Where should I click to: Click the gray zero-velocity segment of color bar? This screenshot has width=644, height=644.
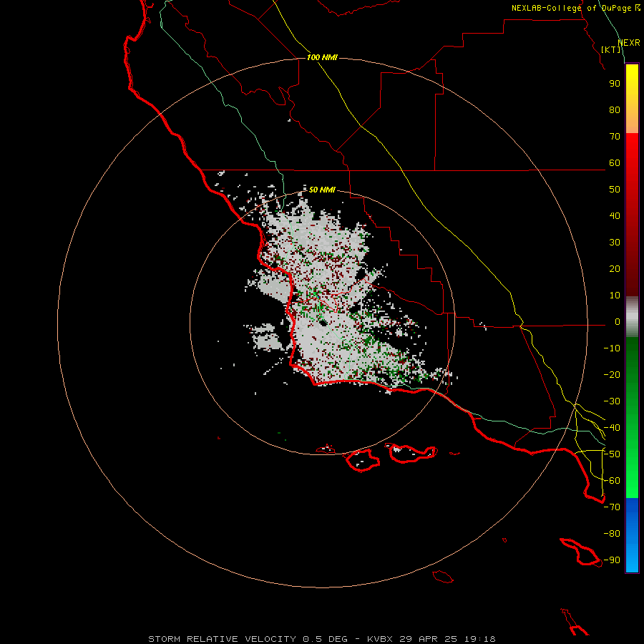pyautogui.click(x=632, y=316)
